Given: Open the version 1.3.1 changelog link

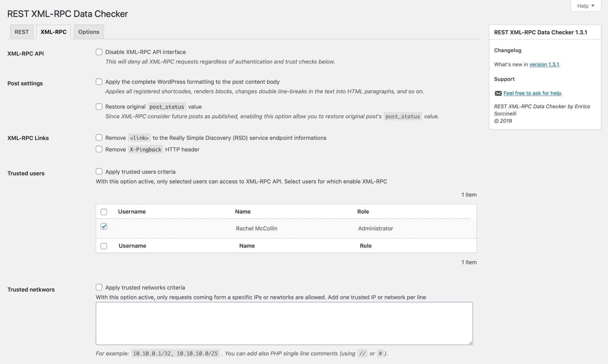Looking at the screenshot, I should 544,64.
